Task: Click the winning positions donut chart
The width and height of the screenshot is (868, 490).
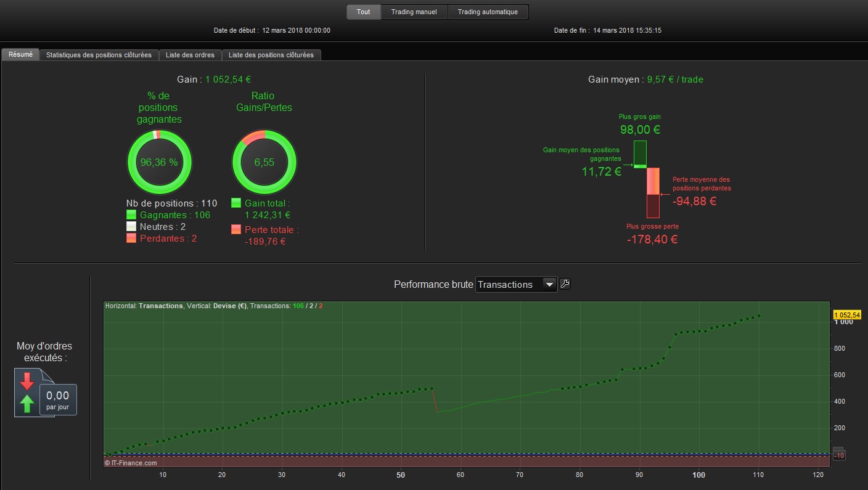Action: [159, 163]
